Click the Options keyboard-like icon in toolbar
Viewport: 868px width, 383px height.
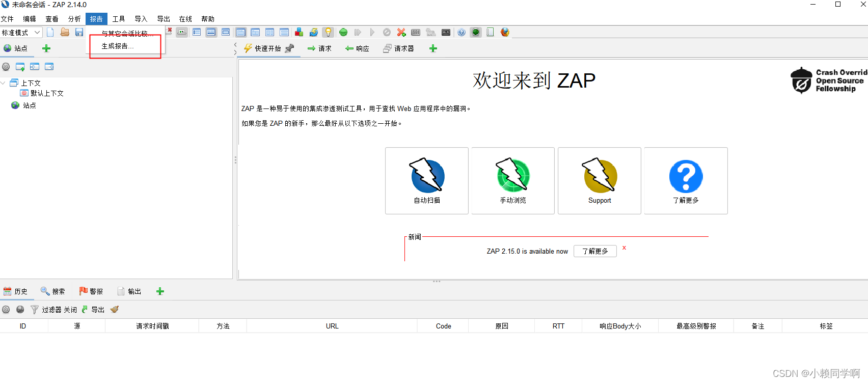coord(416,33)
